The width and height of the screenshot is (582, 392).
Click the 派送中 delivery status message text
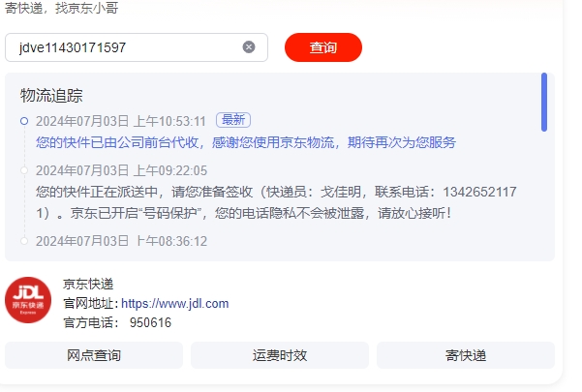[276, 202]
